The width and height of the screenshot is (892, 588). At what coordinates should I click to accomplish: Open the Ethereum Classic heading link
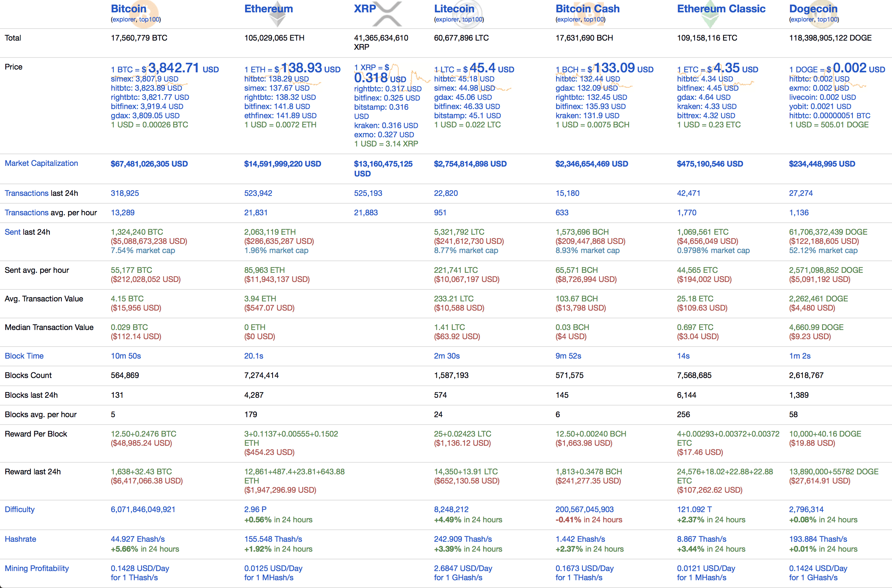[721, 8]
